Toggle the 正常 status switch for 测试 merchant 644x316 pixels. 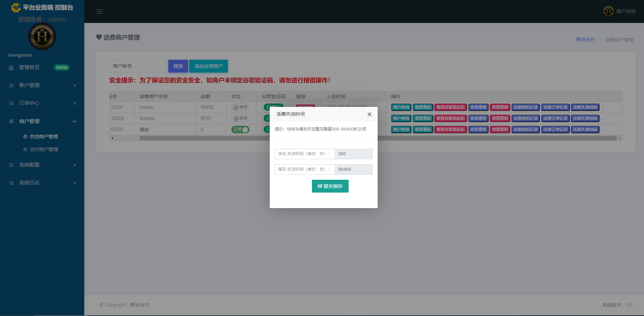240,130
